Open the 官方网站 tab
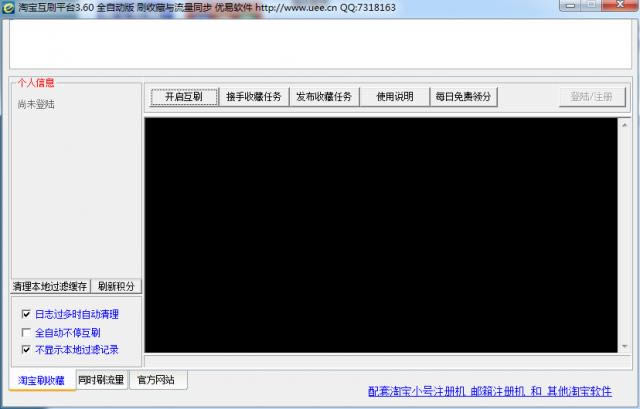Screen dimensions: 640x409 pos(156,380)
